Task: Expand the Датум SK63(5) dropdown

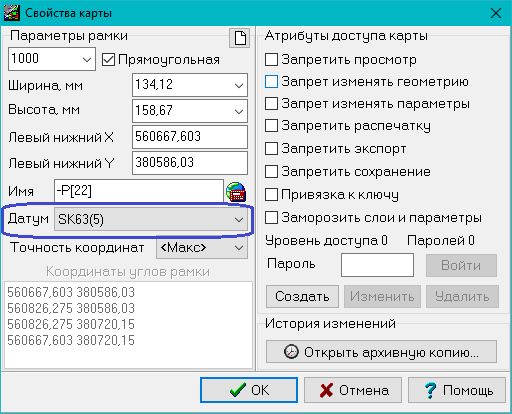Action: click(151, 219)
